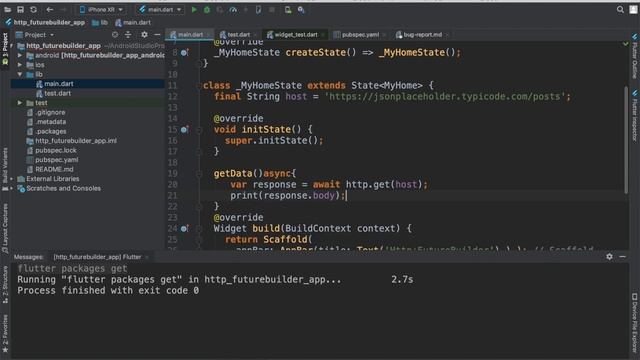Hide the Project panel with minus icon
The width and height of the screenshot is (640, 360).
coord(157,35)
